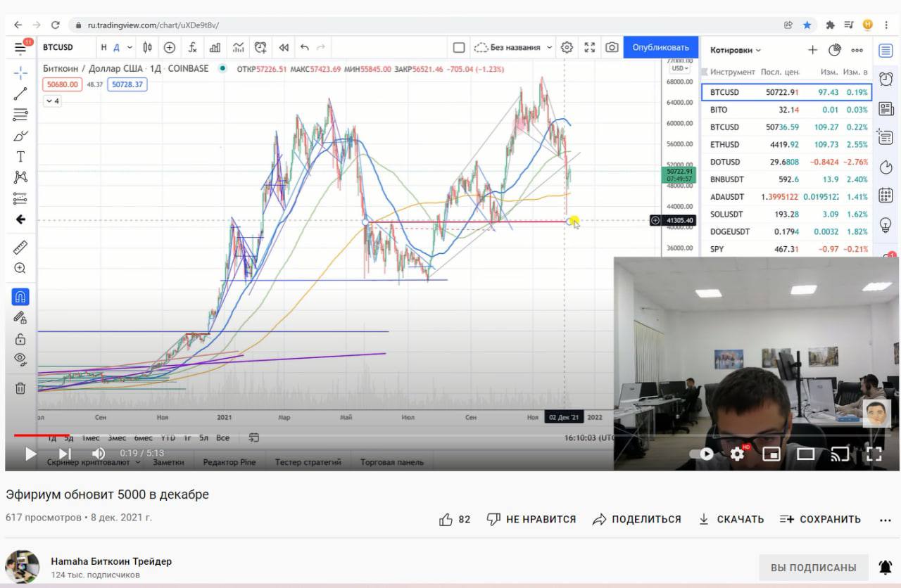
Task: Open the USD currency dropdown on price axis
Action: click(x=680, y=68)
